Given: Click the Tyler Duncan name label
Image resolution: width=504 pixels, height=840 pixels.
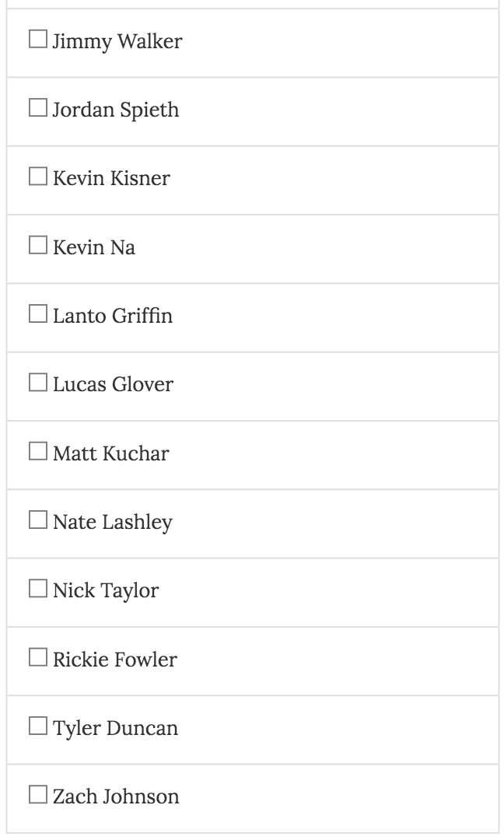Looking at the screenshot, I should [x=115, y=728].
